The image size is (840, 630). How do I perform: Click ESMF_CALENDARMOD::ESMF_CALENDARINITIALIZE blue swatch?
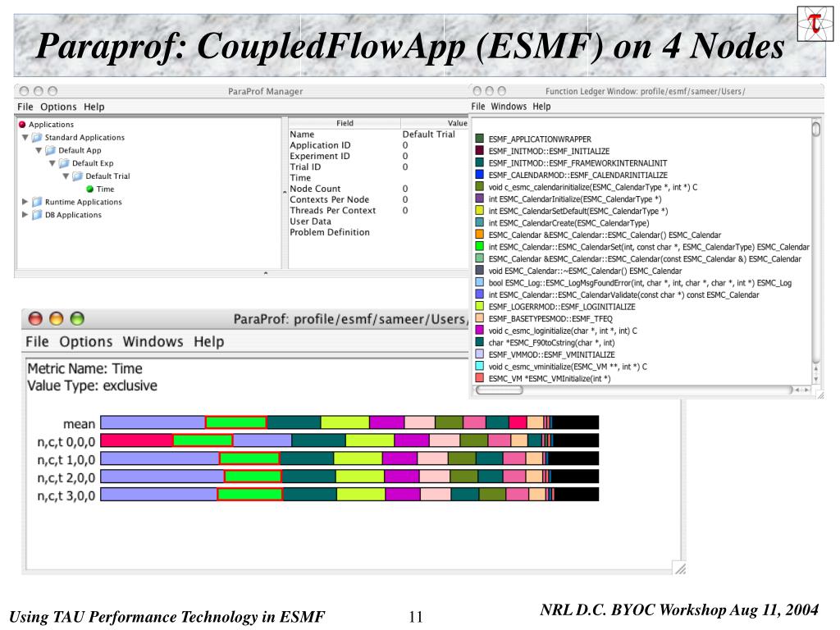(x=479, y=175)
